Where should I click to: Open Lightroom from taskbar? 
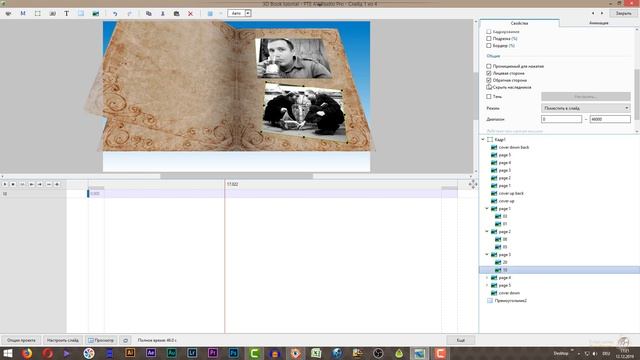[x=192, y=353]
